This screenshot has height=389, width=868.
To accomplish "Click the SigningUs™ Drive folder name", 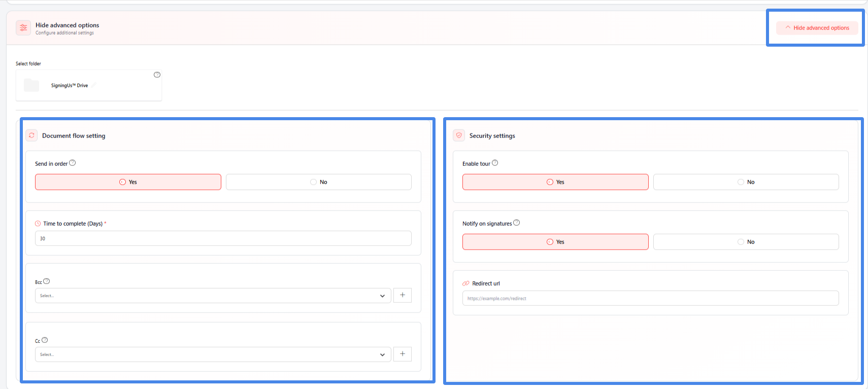I will [70, 86].
